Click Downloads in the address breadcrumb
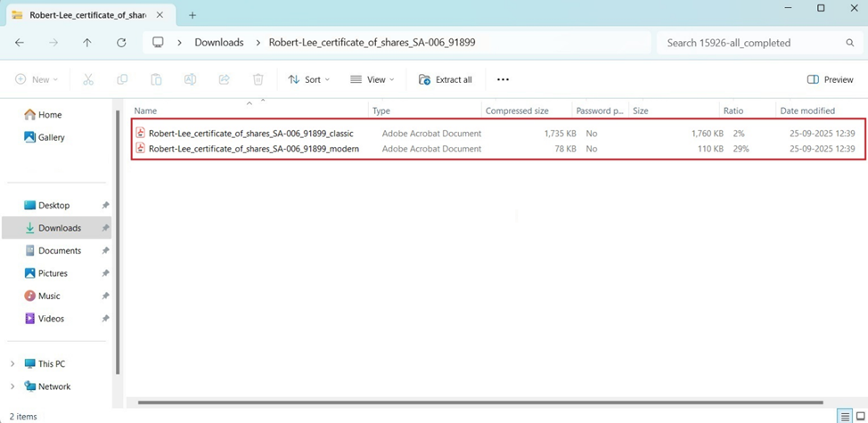 tap(218, 43)
